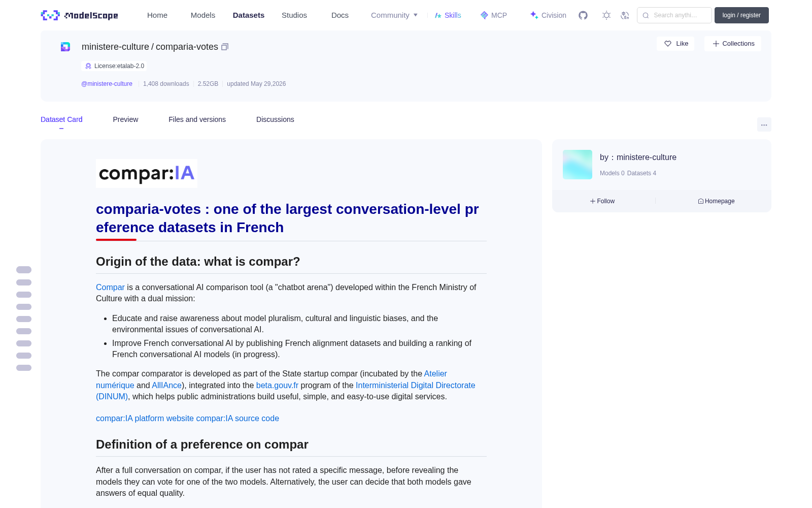The height and width of the screenshot is (508, 812).
Task: Click the last table-of-contents pill marker
Action: point(24,368)
